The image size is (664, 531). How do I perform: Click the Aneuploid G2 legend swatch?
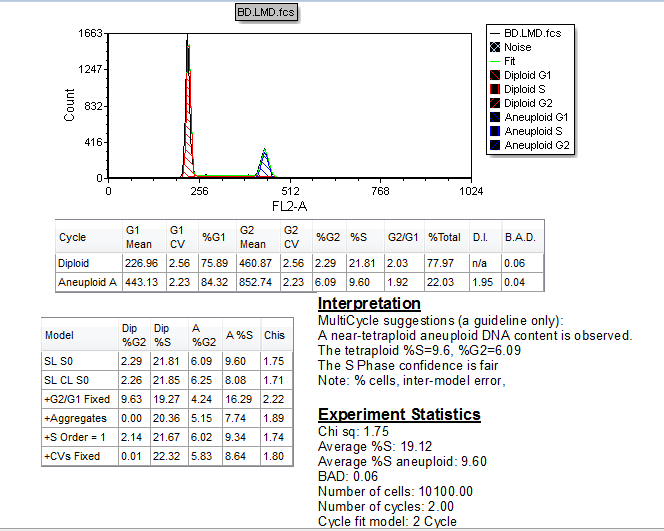(x=494, y=145)
